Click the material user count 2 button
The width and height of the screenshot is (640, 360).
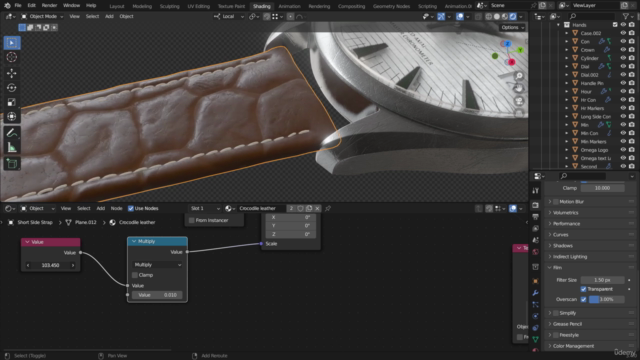coord(291,208)
